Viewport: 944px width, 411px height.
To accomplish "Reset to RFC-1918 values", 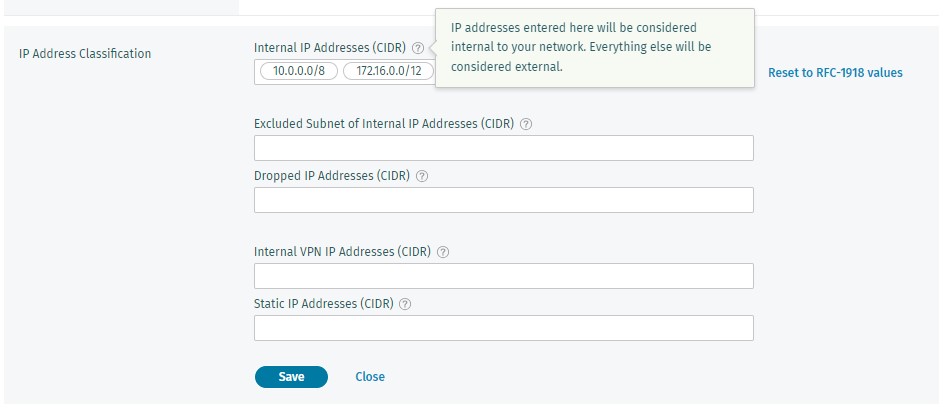I will tap(835, 73).
